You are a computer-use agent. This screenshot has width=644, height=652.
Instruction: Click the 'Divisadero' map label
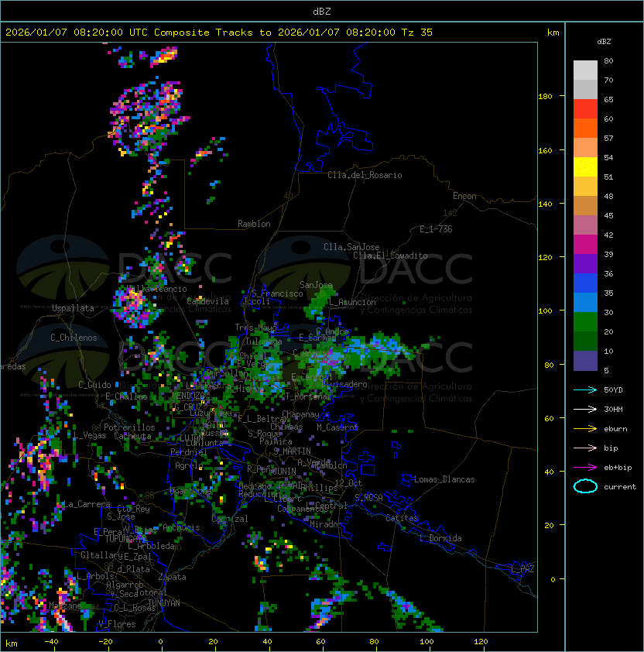[345, 384]
